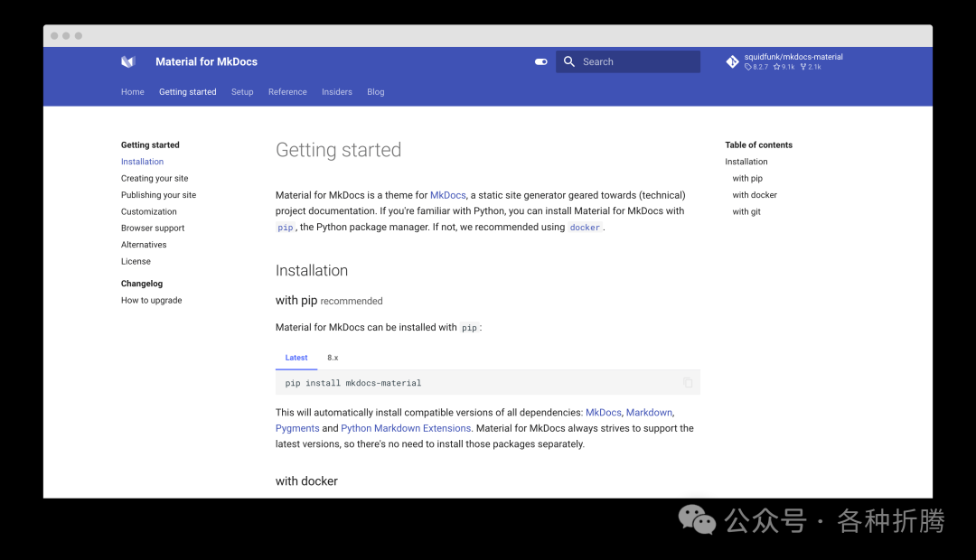This screenshot has width=976, height=560.
Task: Click the inline docker code link
Action: click(x=585, y=227)
